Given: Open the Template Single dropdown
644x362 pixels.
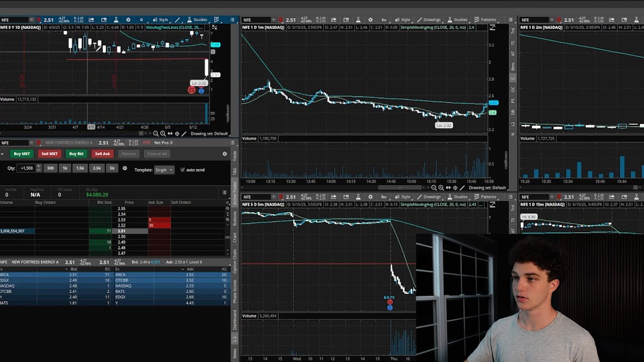Looking at the screenshot, I should 165,169.
